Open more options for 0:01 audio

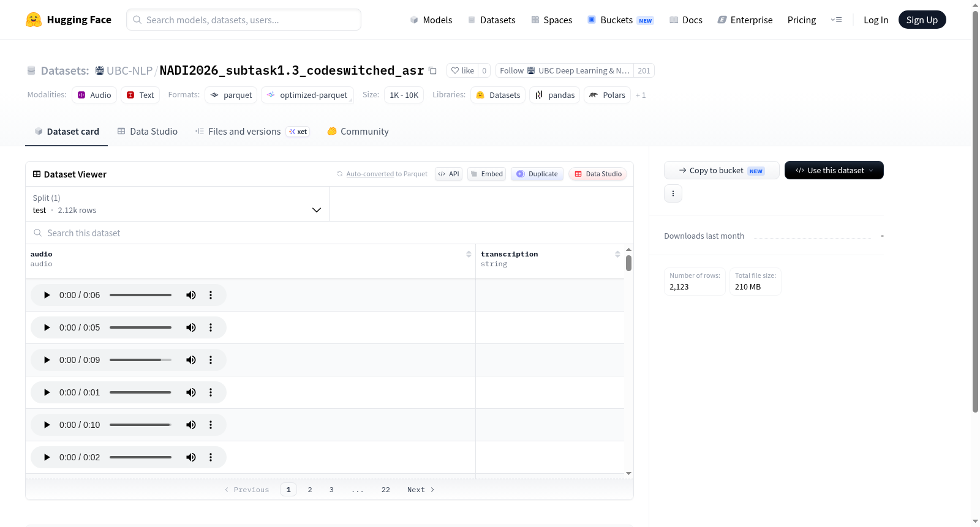(x=211, y=392)
